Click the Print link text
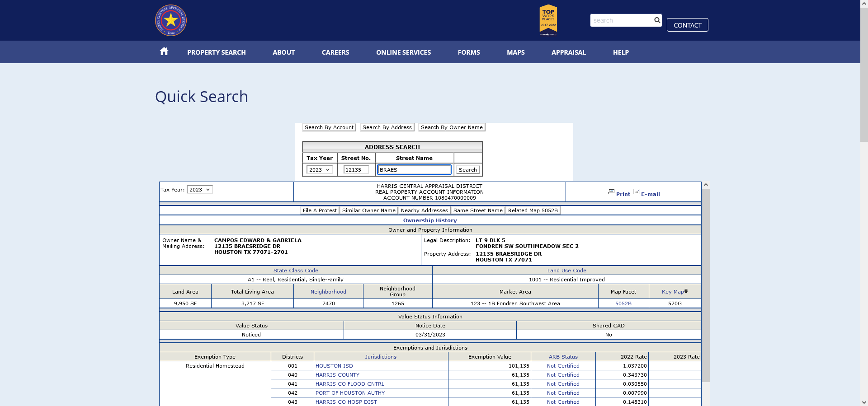 623,194
